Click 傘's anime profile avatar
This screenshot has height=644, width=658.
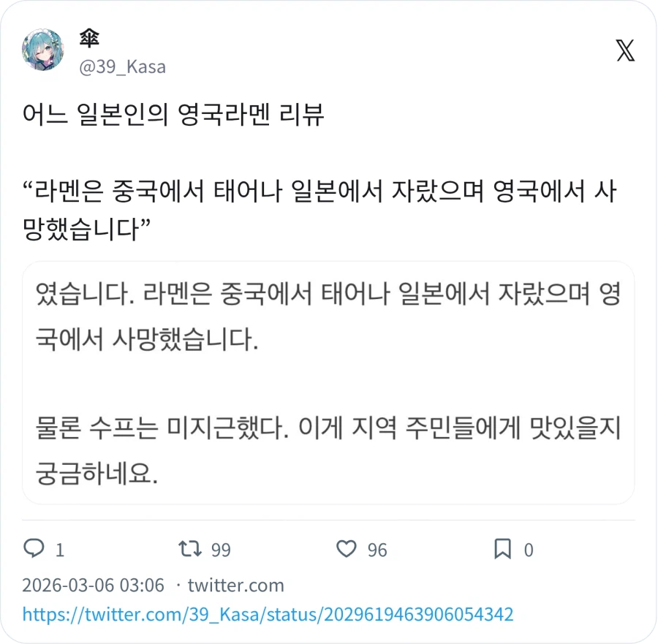coord(45,51)
